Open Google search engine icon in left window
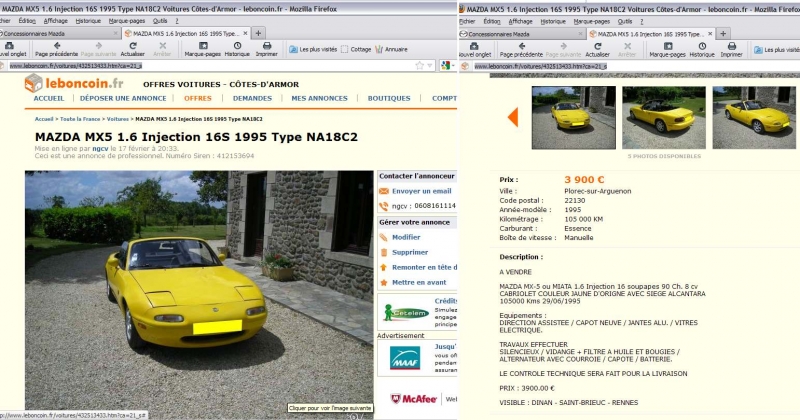The image size is (800, 420). [445, 65]
